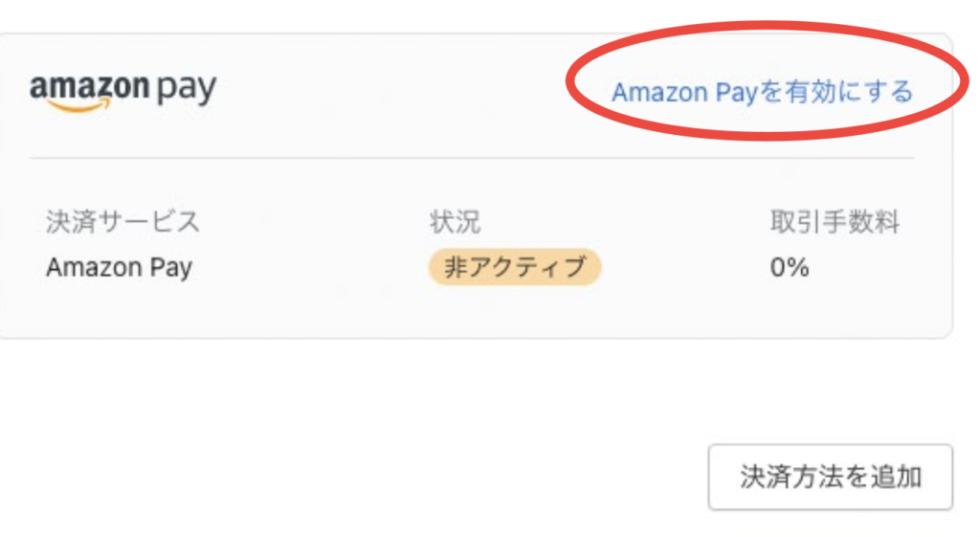The height and width of the screenshot is (537, 980).
Task: Click the Amazon Pay service name text
Action: click(x=119, y=267)
